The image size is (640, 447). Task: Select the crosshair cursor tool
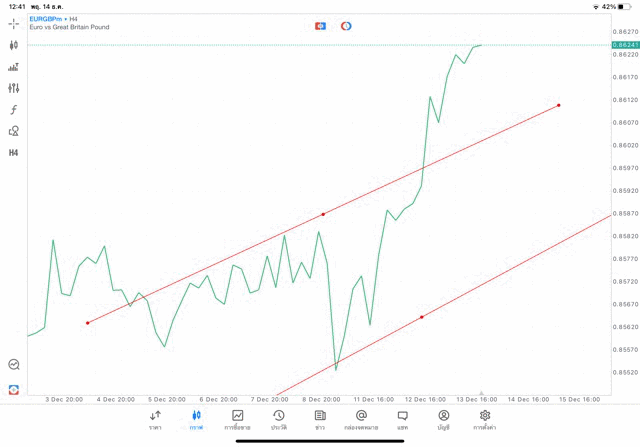(14, 24)
